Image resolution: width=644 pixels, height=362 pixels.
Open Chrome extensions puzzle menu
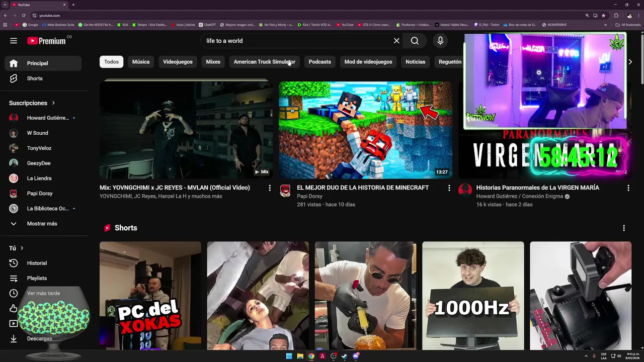click(616, 16)
